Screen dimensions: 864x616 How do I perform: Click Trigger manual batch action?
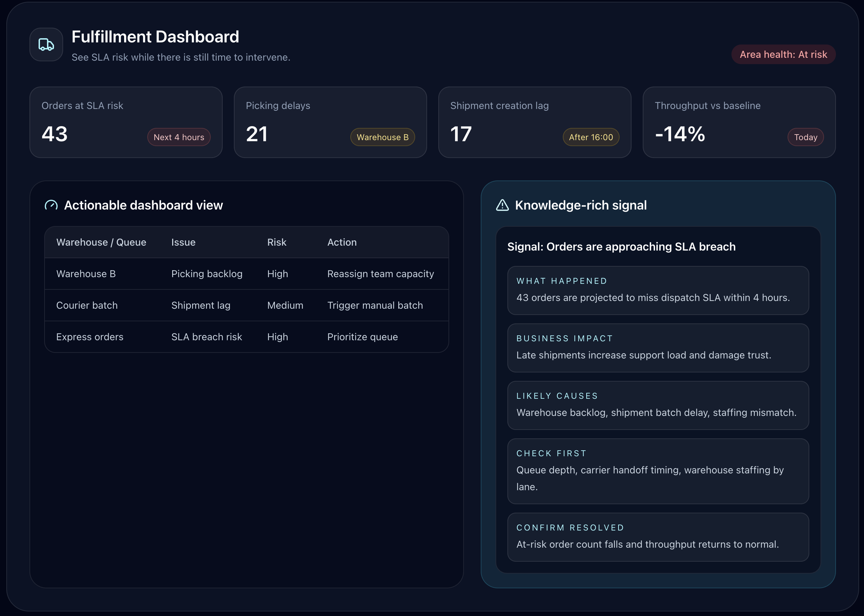(x=375, y=305)
